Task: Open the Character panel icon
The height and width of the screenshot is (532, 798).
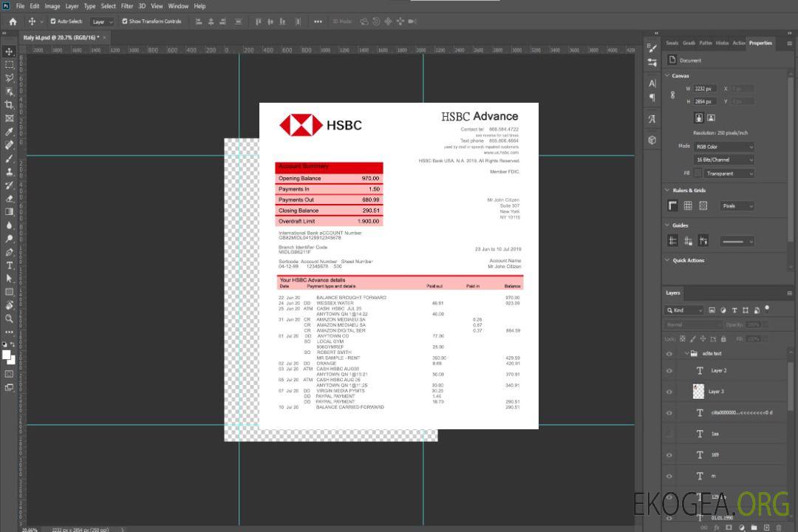Action: pyautogui.click(x=652, y=83)
